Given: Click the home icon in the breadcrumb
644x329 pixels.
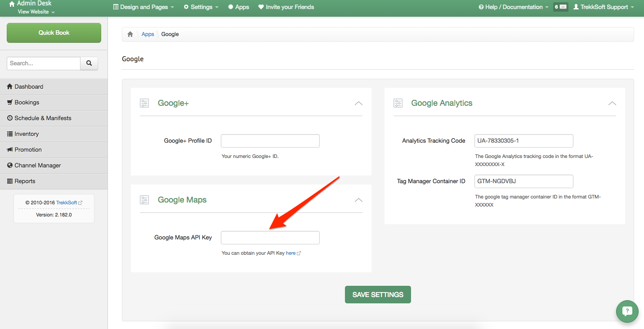Looking at the screenshot, I should [x=130, y=34].
